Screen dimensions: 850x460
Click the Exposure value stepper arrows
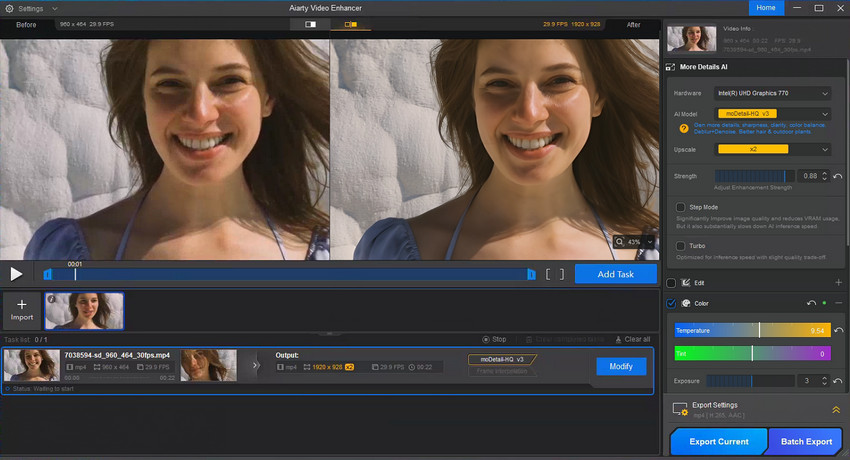pyautogui.click(x=825, y=381)
